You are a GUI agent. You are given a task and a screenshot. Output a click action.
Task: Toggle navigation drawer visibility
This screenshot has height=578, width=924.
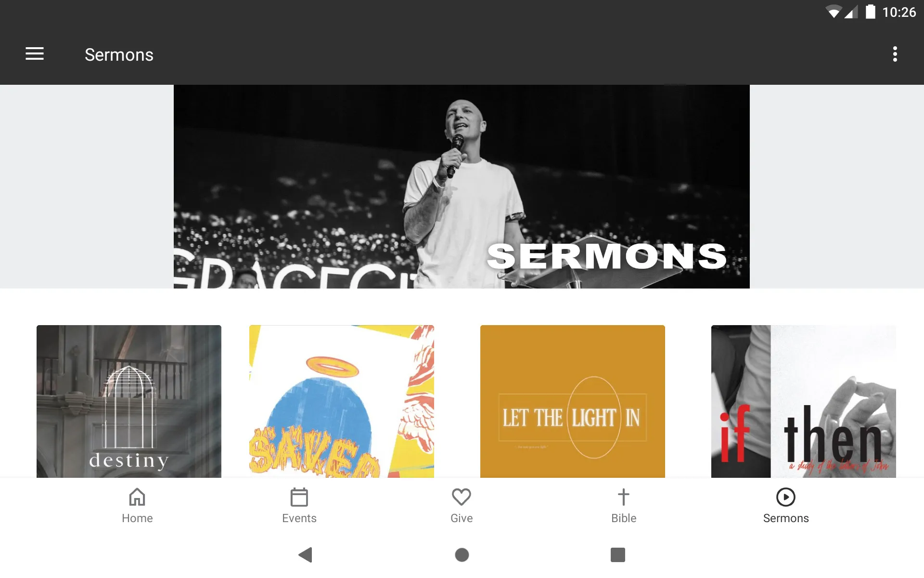35,54
